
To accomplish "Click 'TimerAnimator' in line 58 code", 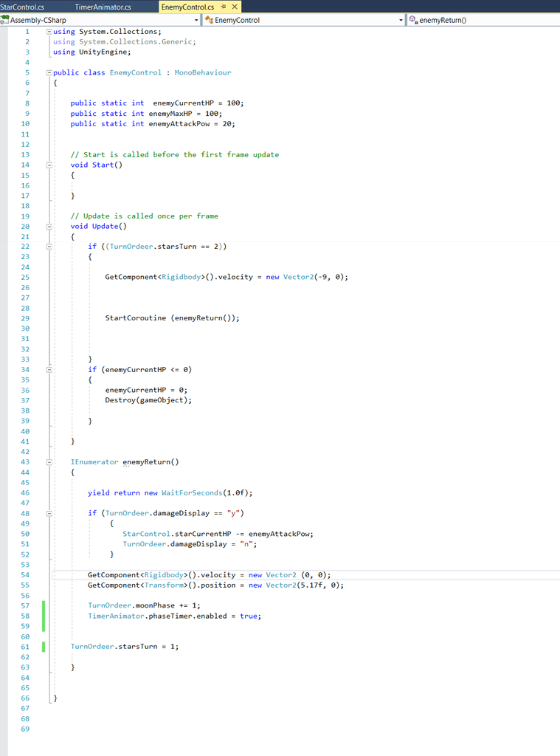I will 116,616.
